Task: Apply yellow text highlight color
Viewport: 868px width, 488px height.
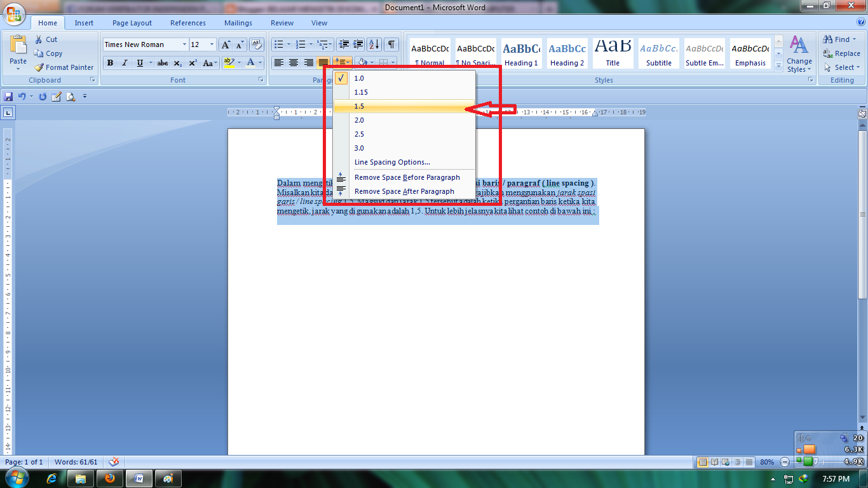Action: click(x=229, y=63)
